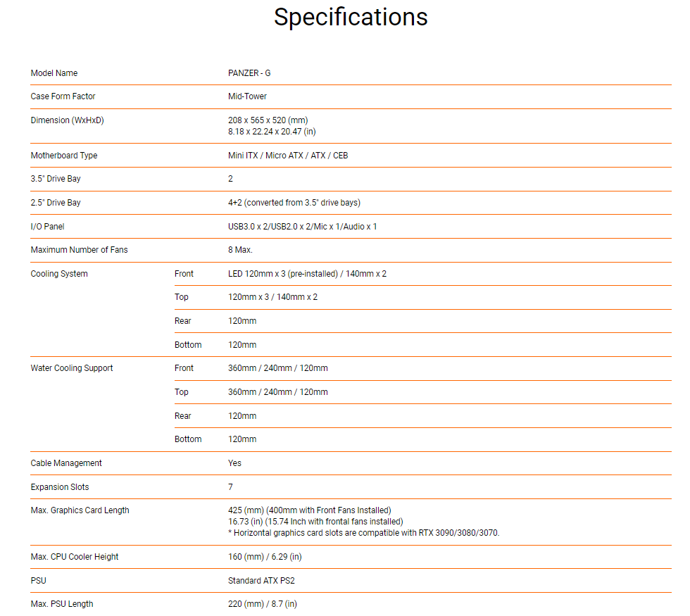The width and height of the screenshot is (690, 616).
Task: Click the Cable Management label
Action: click(x=66, y=463)
